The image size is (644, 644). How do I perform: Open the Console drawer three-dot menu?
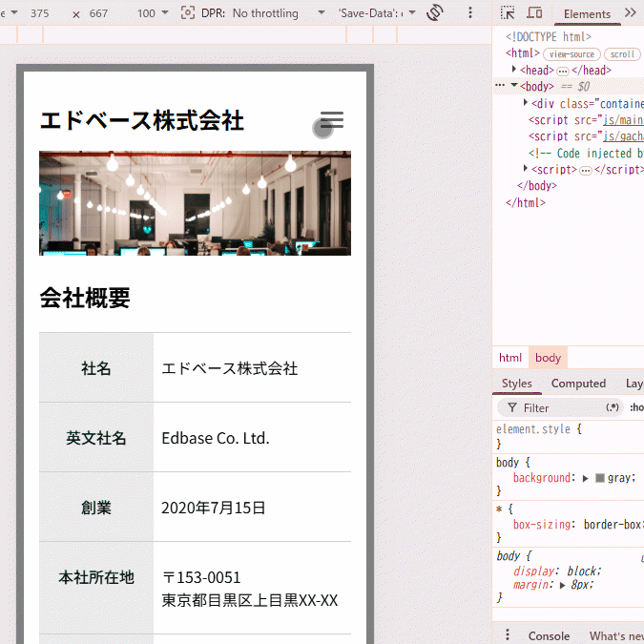tap(508, 634)
